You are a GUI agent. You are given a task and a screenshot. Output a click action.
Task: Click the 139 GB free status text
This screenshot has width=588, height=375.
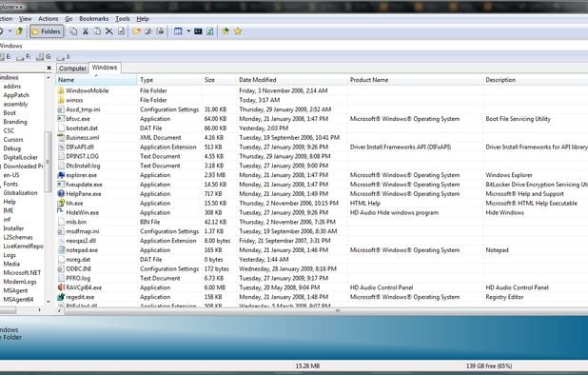[x=489, y=366]
